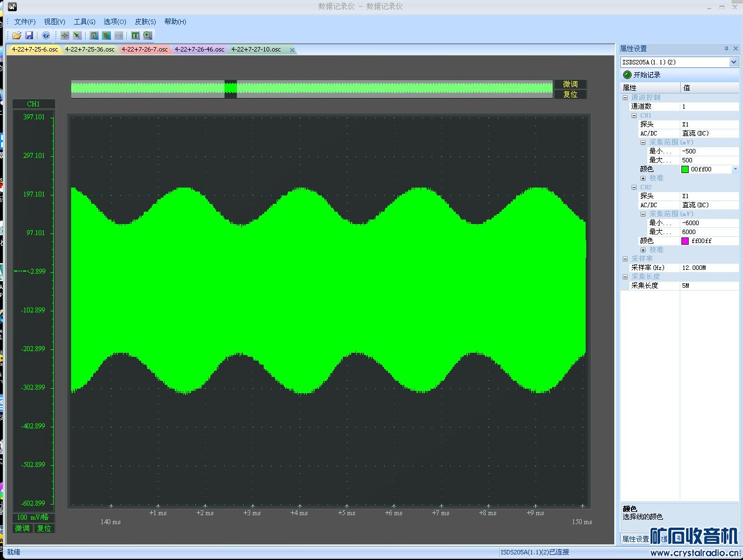Click the open file folder icon
Viewport: 743px width, 560px height.
[17, 35]
